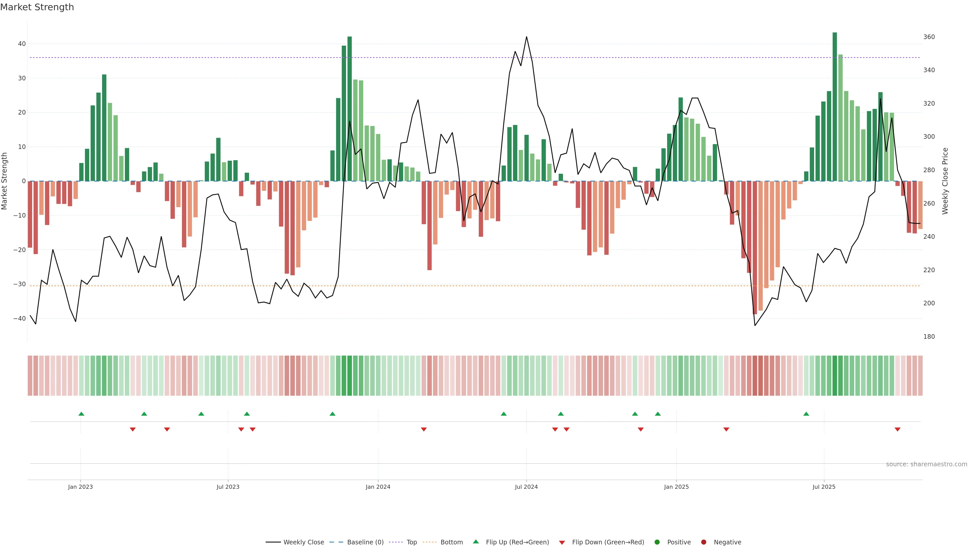
Task: Click the flip-up marker before Jul 2025
Action: point(806,414)
